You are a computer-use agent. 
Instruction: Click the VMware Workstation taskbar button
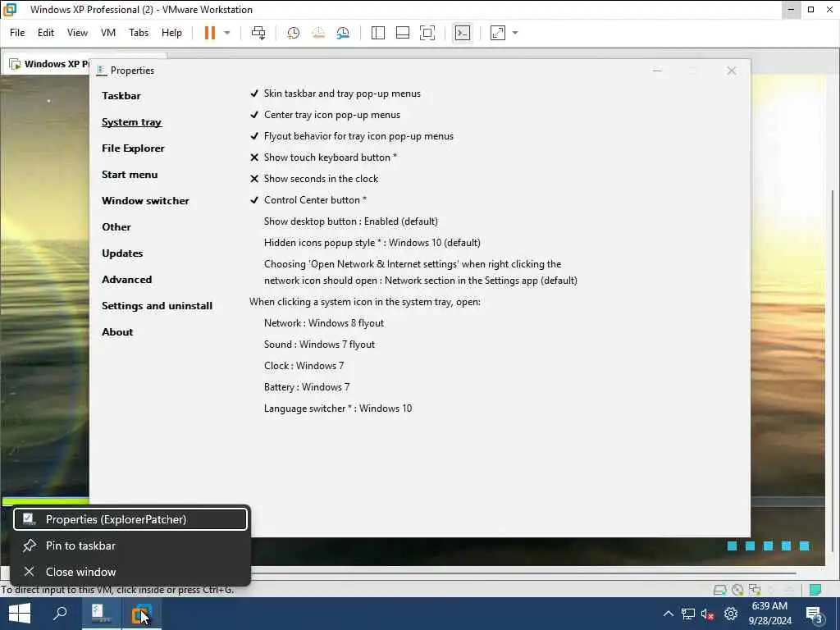point(142,614)
